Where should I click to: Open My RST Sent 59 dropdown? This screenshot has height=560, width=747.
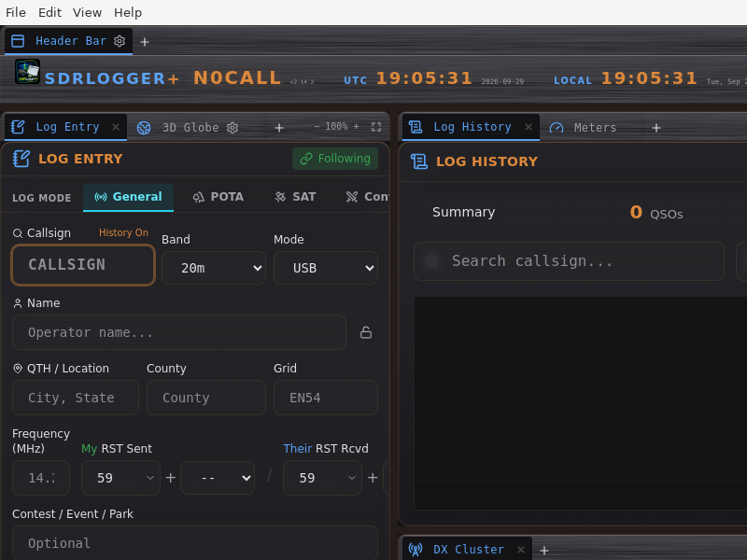[x=120, y=478]
